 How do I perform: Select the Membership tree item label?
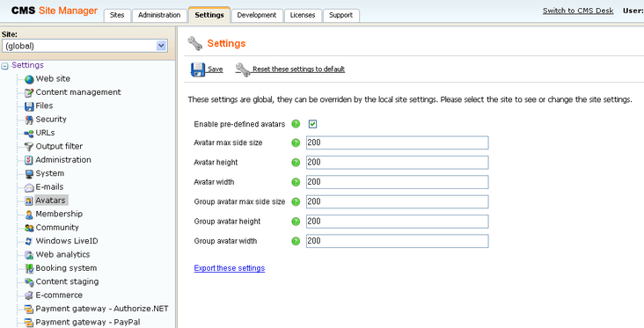(59, 214)
